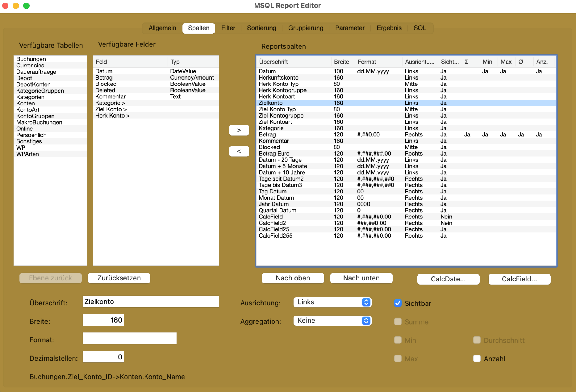Click the add field arrow button (>)

pyautogui.click(x=239, y=130)
